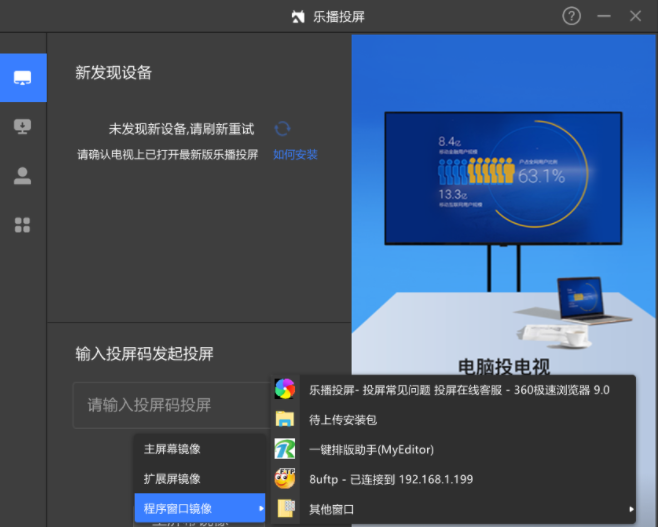
Task: Choose 待上传安装包 window entry
Action: pos(453,420)
